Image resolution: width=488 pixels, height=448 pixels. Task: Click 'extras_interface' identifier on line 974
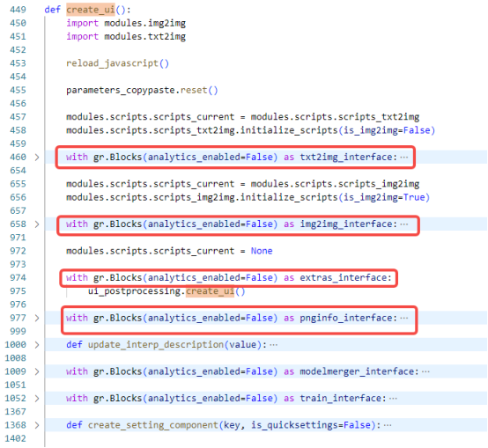344,277
